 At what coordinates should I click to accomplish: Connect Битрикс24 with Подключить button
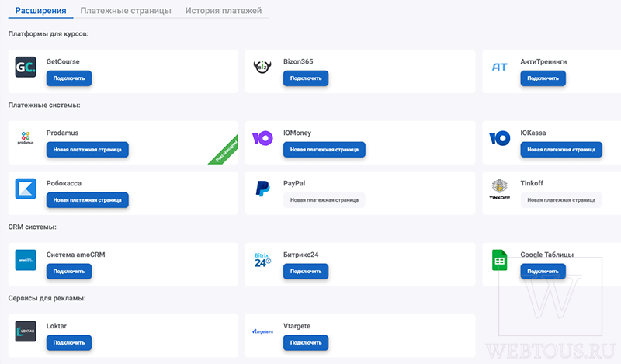pyautogui.click(x=306, y=272)
